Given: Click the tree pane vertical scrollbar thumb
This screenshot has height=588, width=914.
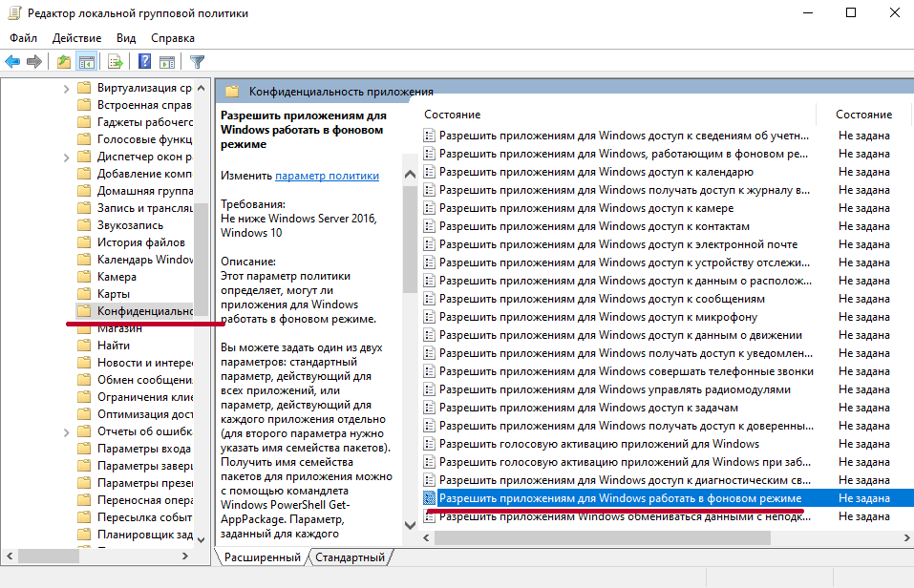Looking at the screenshot, I should pyautogui.click(x=202, y=260).
